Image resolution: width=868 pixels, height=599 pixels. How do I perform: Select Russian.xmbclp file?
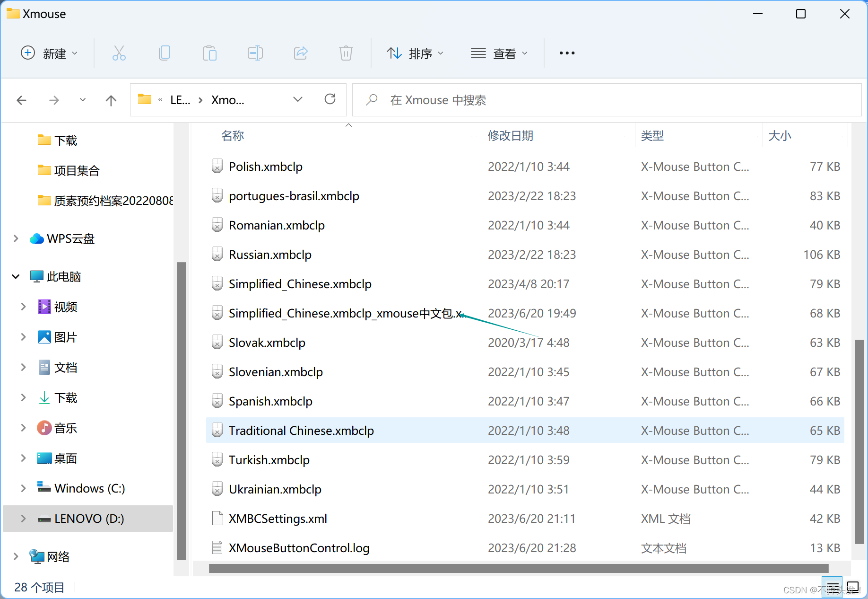525,255
